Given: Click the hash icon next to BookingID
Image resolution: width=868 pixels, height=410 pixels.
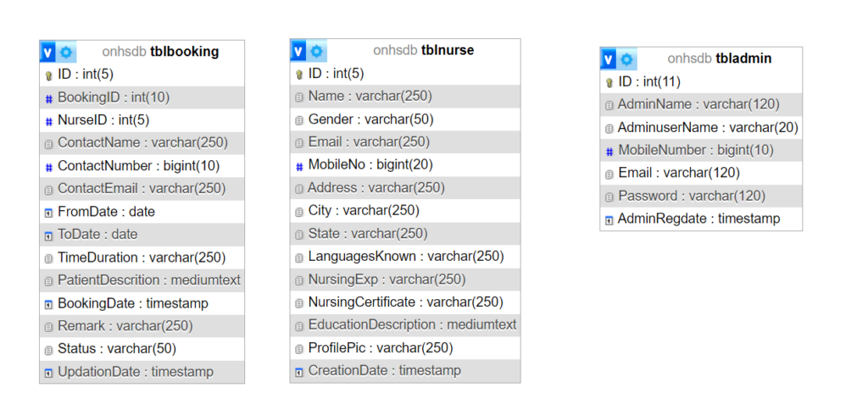Looking at the screenshot, I should click(x=48, y=99).
